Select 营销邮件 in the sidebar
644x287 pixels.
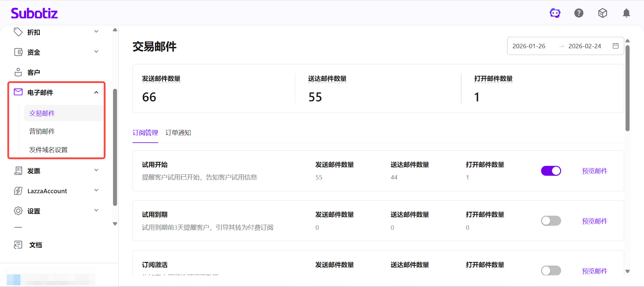[42, 131]
